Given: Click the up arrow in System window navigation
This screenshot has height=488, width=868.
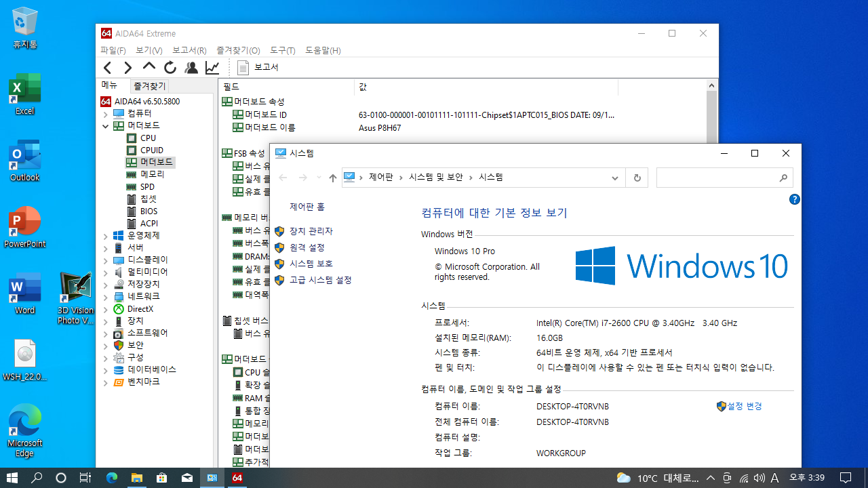Looking at the screenshot, I should (x=332, y=178).
